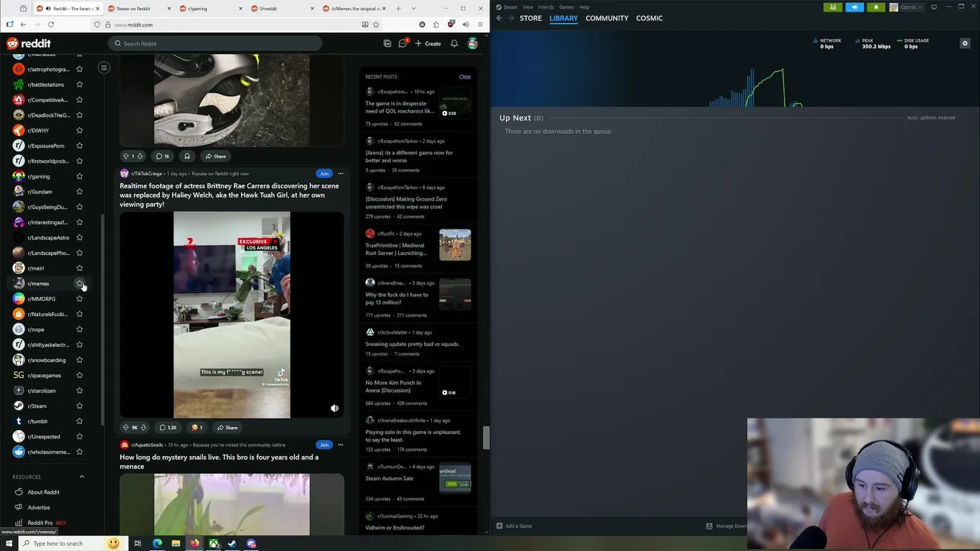Open Steam Friends menu
Image resolution: width=980 pixels, height=551 pixels.
pos(546,7)
